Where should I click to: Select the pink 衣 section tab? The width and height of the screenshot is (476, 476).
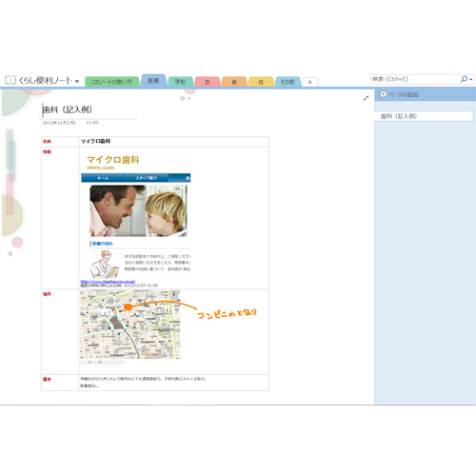click(x=208, y=82)
